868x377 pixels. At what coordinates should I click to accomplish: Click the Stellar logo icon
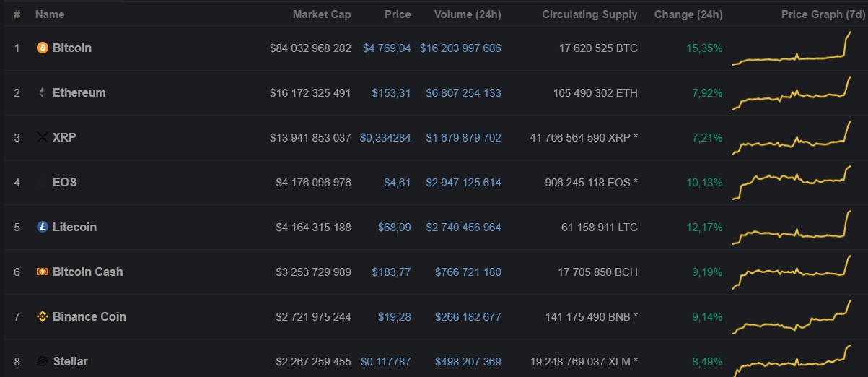pyautogui.click(x=42, y=361)
